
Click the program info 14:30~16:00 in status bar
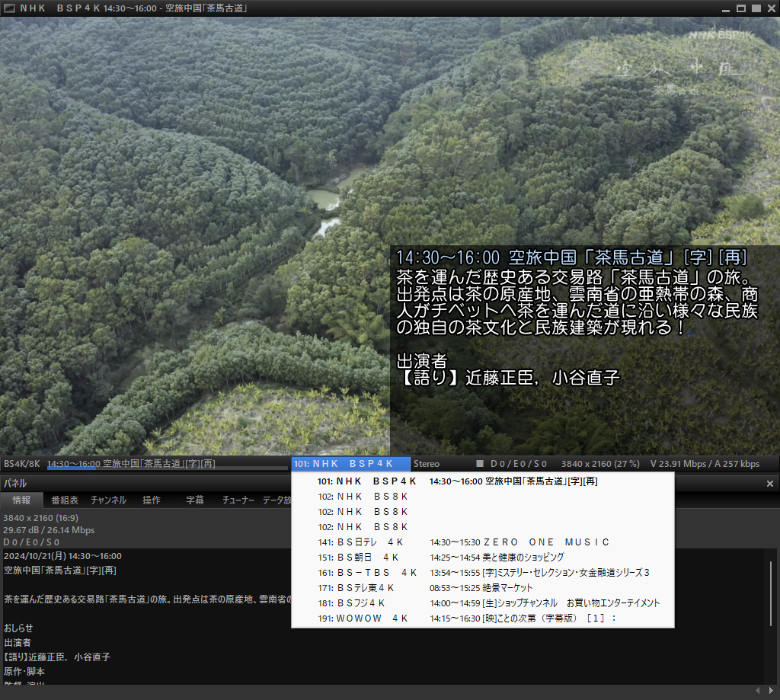[x=167, y=464]
